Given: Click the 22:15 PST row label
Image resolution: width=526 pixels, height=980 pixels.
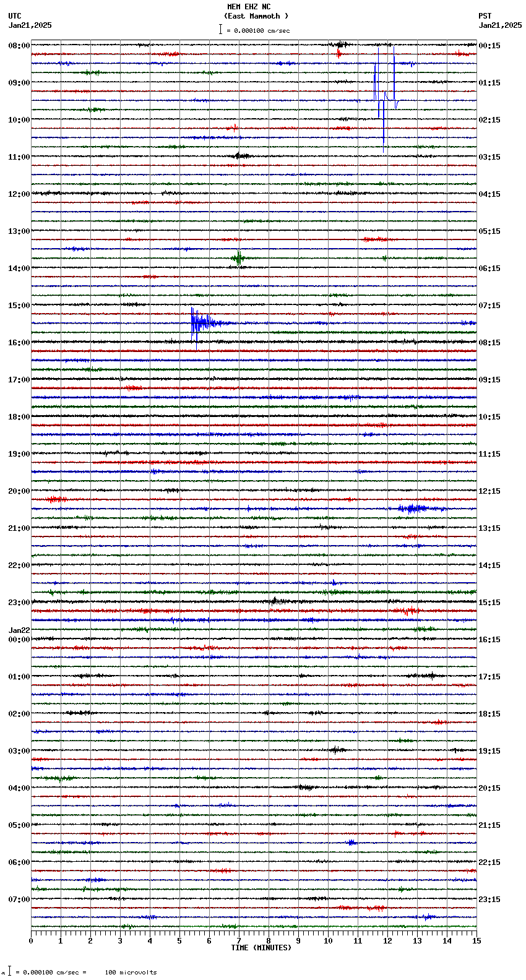Looking at the screenshot, I should tap(489, 862).
